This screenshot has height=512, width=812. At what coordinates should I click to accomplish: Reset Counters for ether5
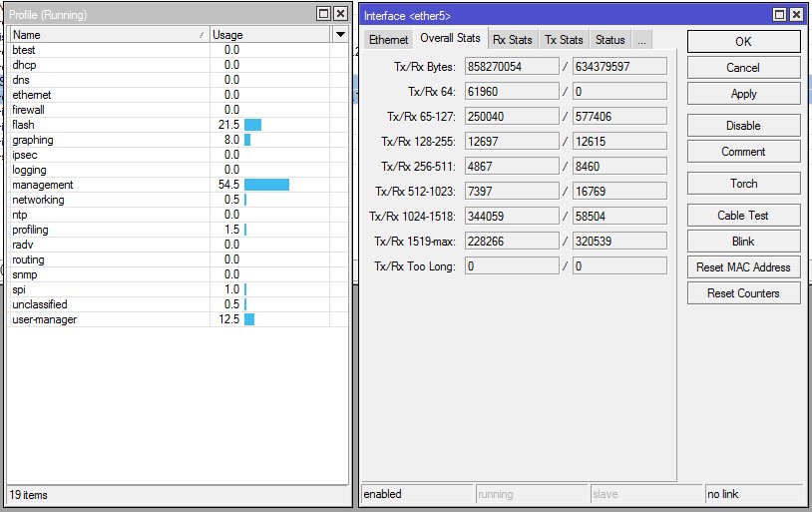pos(743,293)
